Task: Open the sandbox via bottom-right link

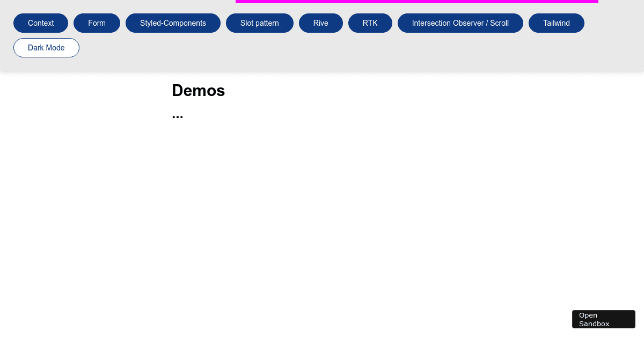Action: click(x=603, y=319)
